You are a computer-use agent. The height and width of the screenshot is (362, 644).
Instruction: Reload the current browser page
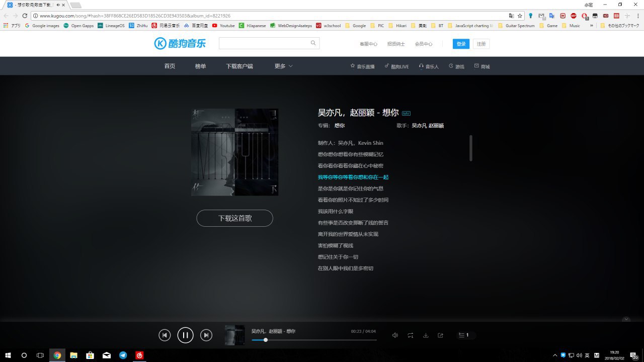[25, 16]
